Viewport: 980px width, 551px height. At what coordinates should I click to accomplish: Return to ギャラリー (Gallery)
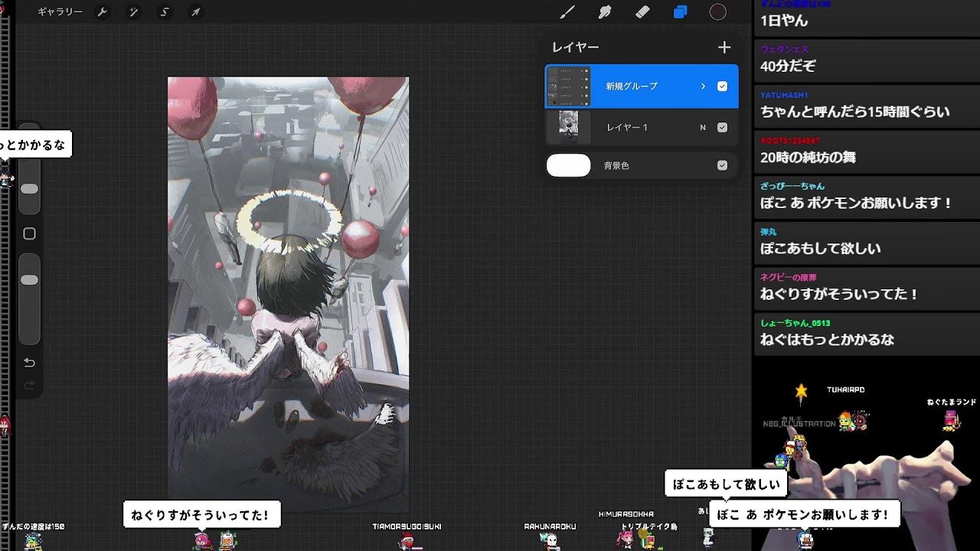click(x=60, y=12)
